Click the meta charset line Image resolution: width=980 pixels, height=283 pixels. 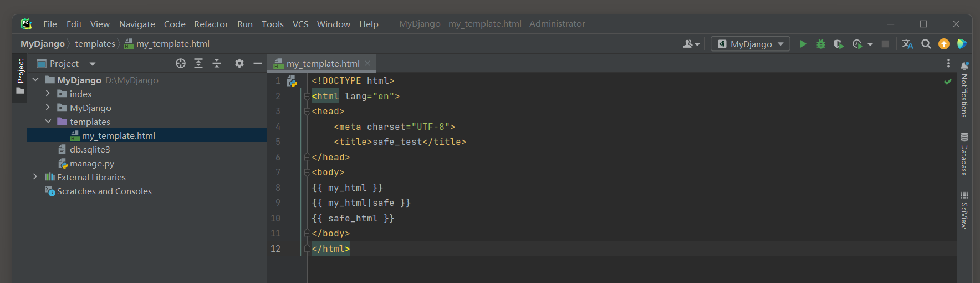tap(394, 127)
